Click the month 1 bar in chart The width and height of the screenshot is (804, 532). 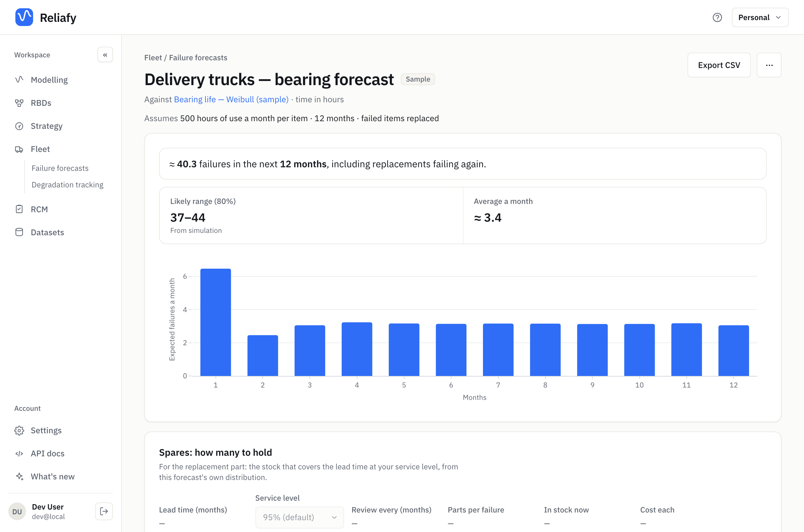[215, 322]
